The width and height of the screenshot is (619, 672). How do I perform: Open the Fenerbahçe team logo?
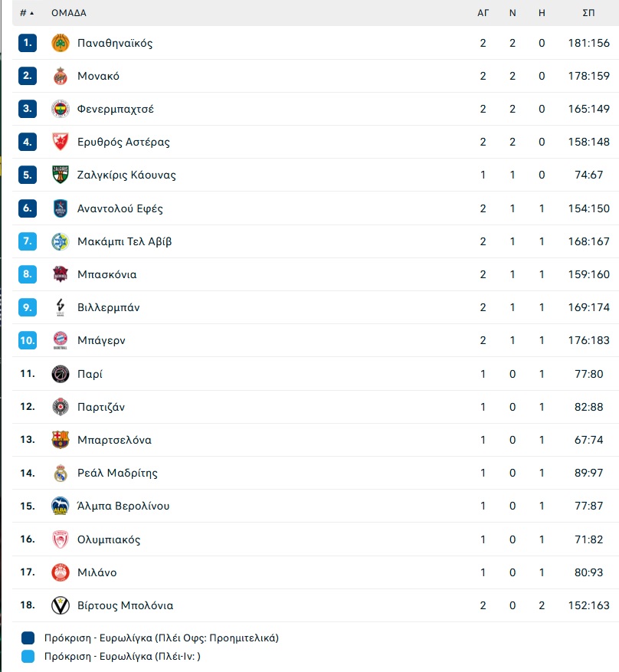(x=61, y=109)
